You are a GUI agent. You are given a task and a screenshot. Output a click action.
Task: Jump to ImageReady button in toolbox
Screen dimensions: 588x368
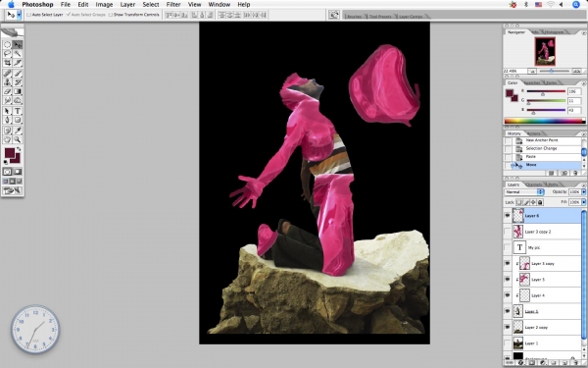[13, 191]
